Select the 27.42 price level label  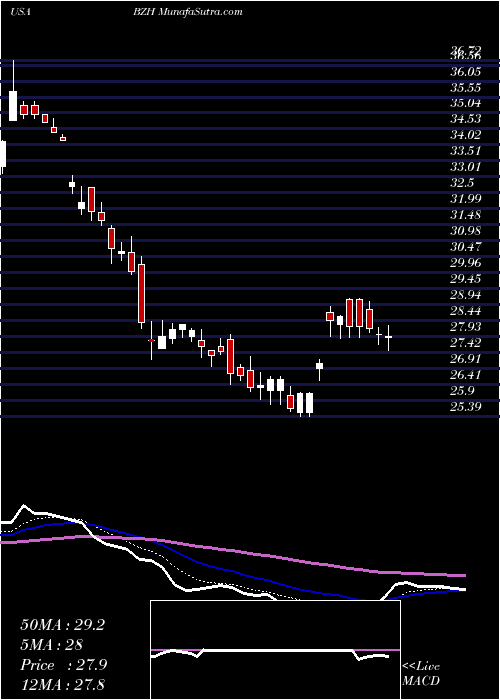click(x=465, y=343)
